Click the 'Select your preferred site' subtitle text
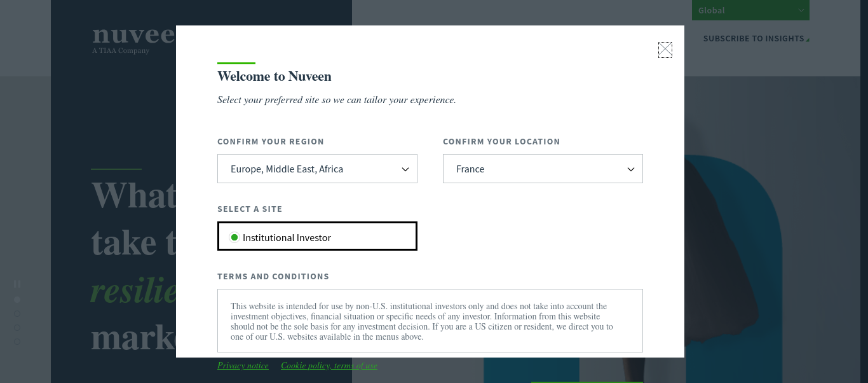This screenshot has height=383, width=868. [x=337, y=100]
